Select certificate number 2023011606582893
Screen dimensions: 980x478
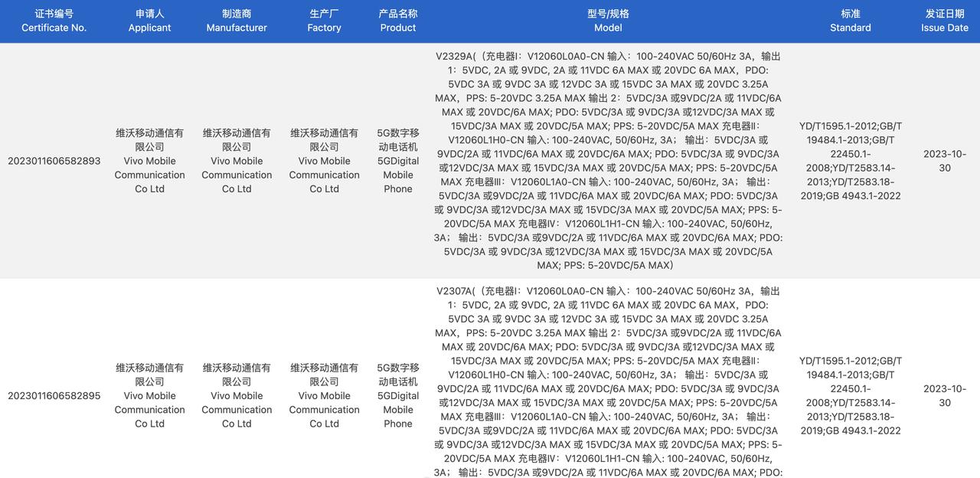pos(54,161)
